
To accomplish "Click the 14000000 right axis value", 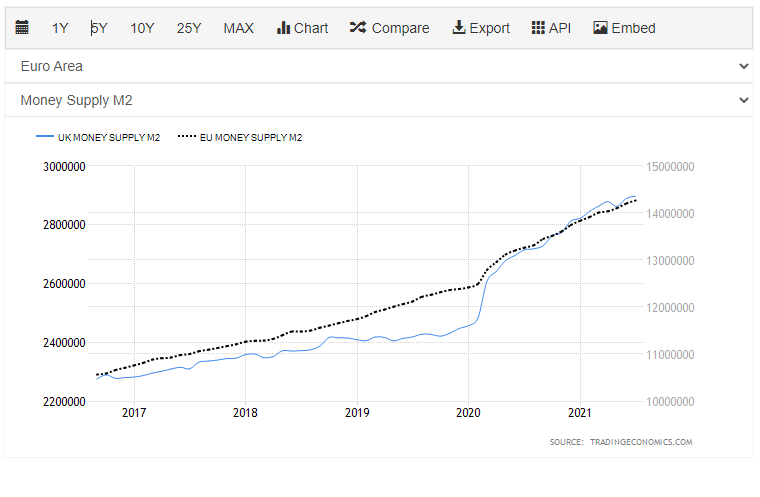I will 670,214.
